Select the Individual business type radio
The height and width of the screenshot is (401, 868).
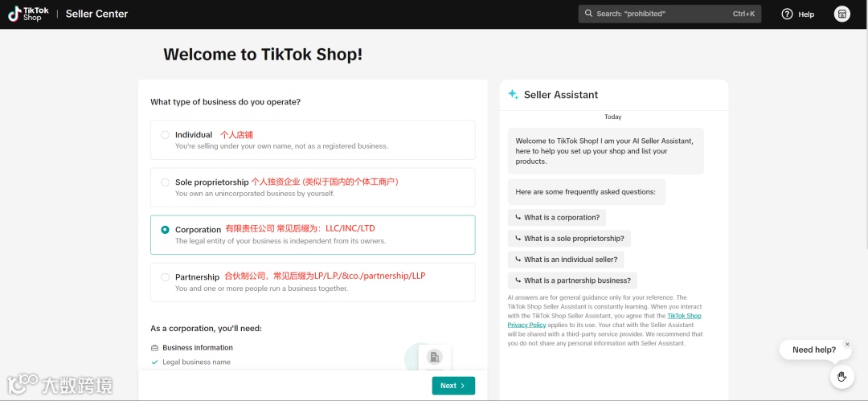click(x=165, y=134)
